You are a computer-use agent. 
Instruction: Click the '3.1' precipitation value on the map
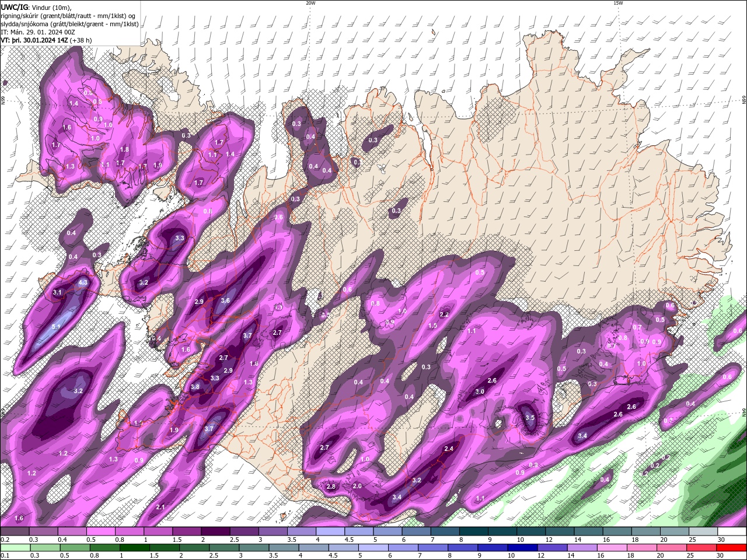pyautogui.click(x=57, y=292)
